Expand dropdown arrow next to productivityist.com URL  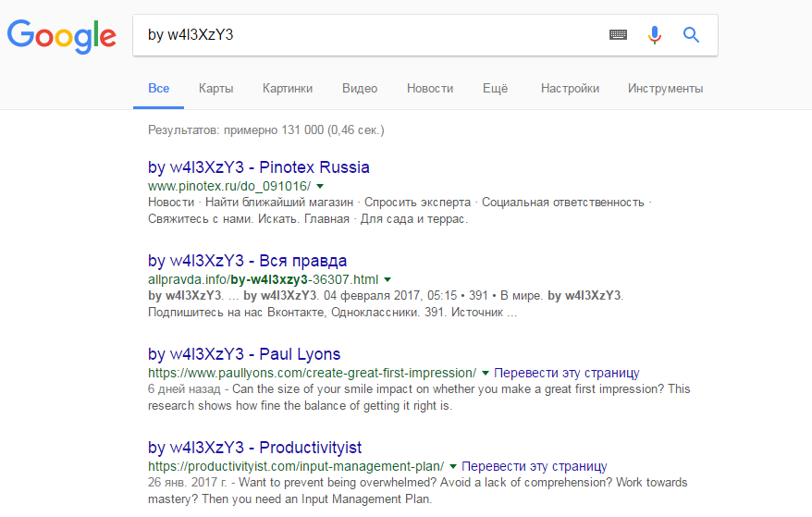click(x=452, y=466)
